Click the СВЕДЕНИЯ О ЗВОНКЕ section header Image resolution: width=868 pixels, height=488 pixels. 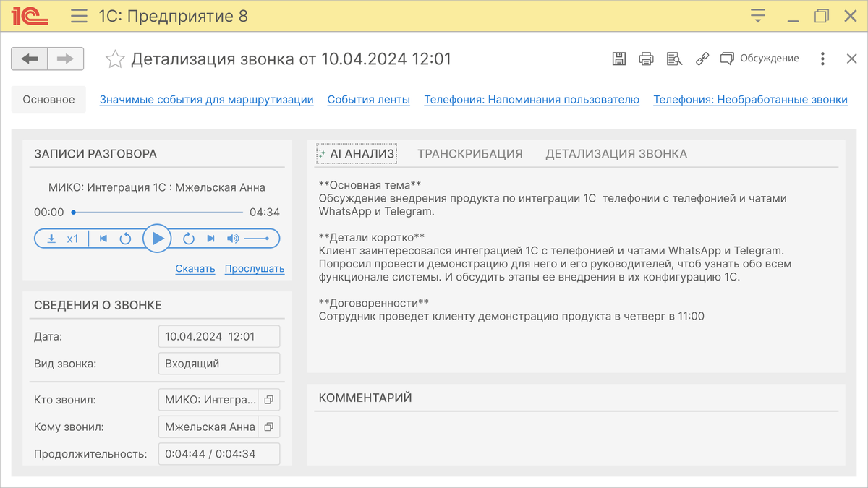[98, 305]
